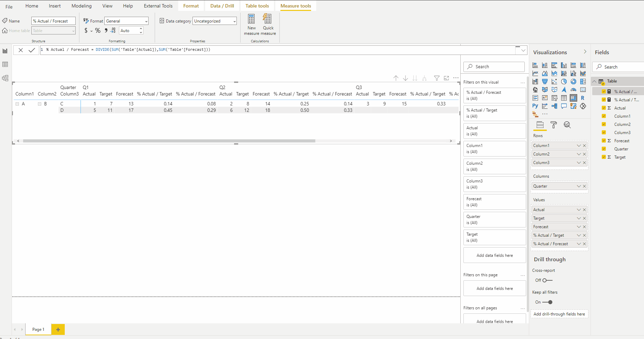This screenshot has width=644, height=339.
Task: Open the Format dropdown showing General
Action: point(126,21)
